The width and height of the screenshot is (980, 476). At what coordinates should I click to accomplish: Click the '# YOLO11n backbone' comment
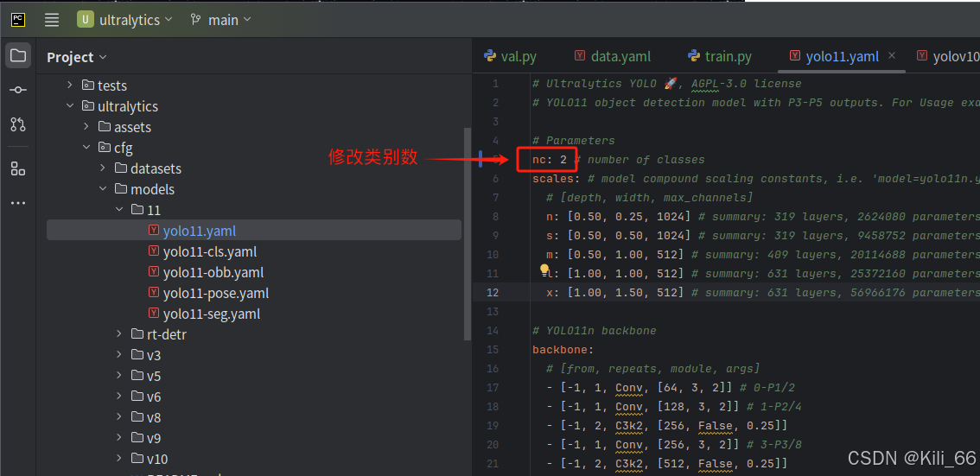pos(595,331)
